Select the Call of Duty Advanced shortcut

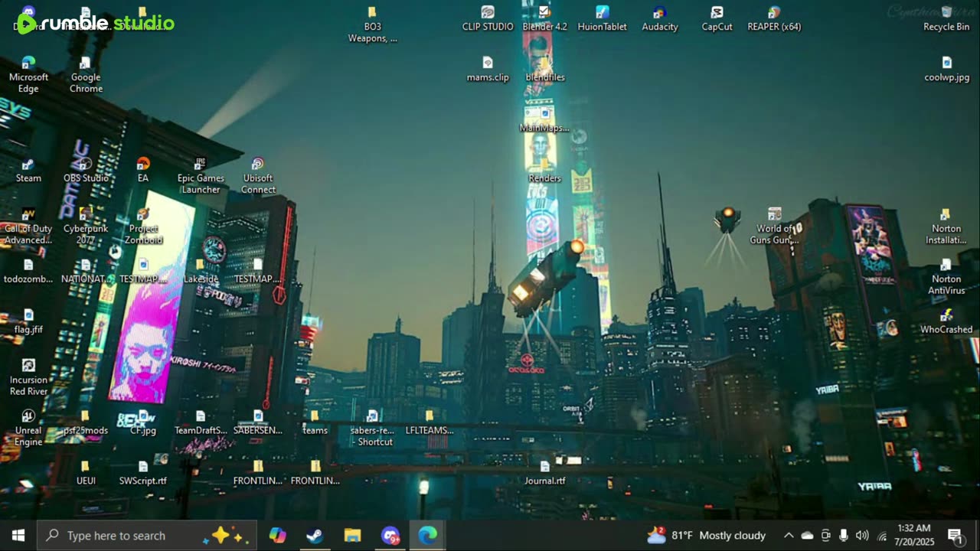coord(28,227)
